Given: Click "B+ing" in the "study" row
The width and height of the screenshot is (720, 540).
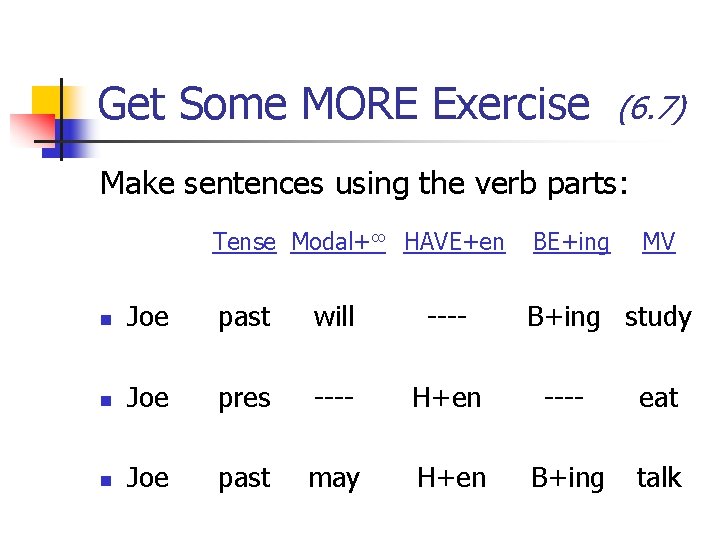Looking at the screenshot, I should 564,317.
